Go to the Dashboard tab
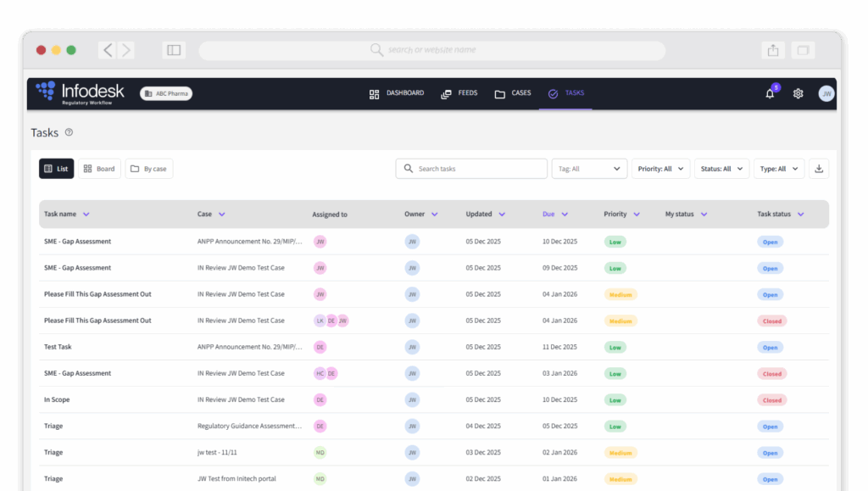This screenshot has width=868, height=491. pyautogui.click(x=397, y=93)
